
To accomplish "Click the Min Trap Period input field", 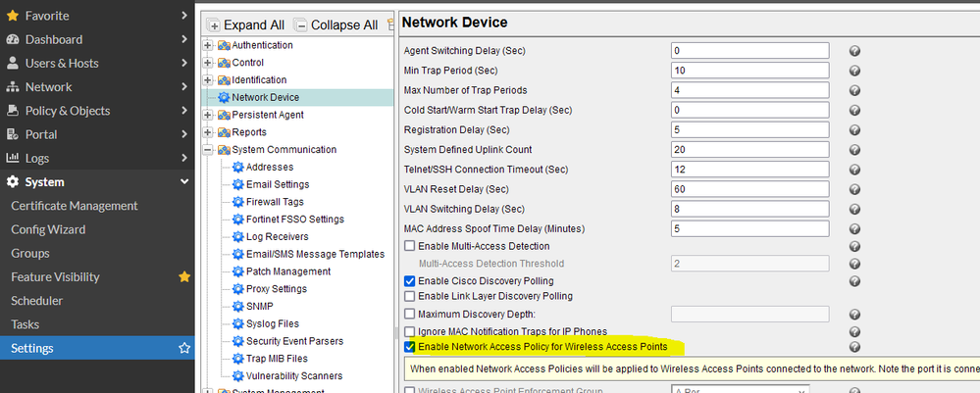I will tap(749, 71).
